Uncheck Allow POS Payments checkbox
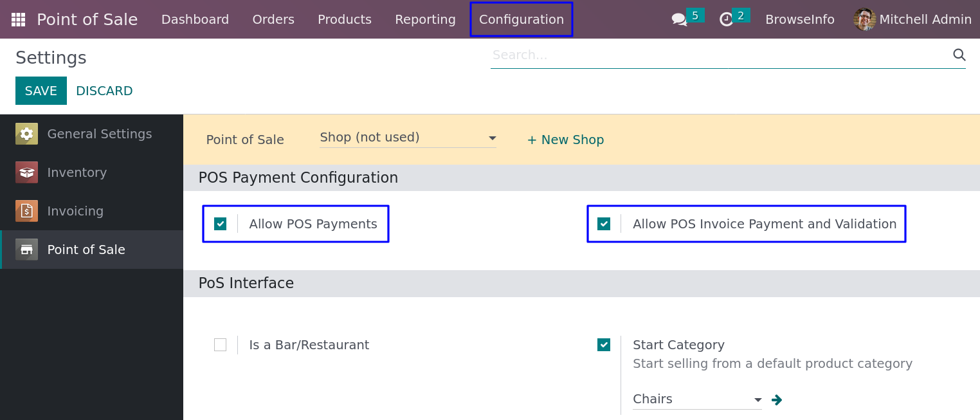Screen dimensions: 980x420 (x=220, y=224)
